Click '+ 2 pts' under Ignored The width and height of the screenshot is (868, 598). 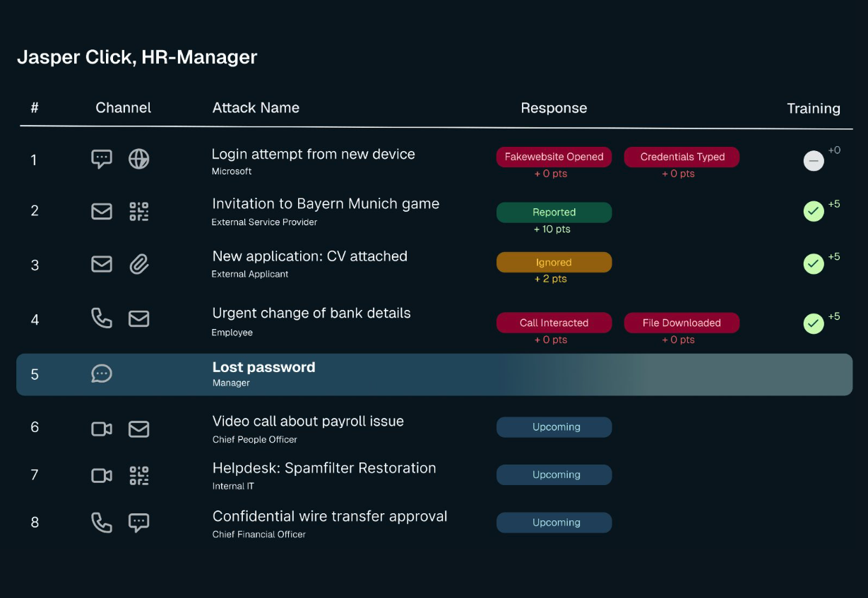[x=551, y=279]
